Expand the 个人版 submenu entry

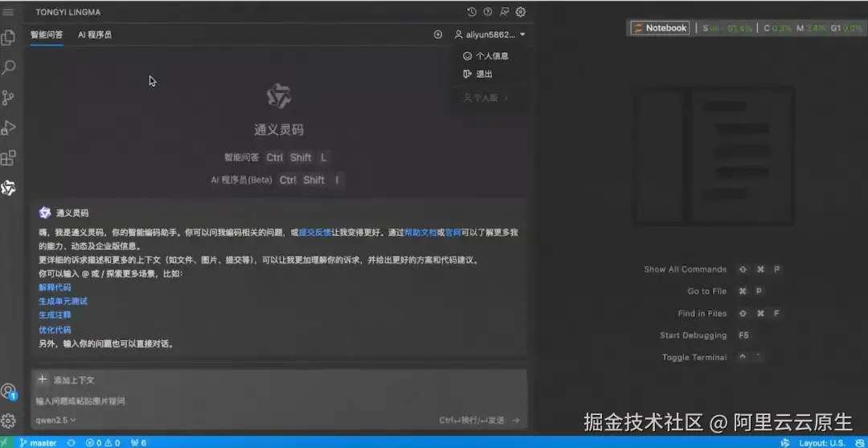tap(485, 98)
